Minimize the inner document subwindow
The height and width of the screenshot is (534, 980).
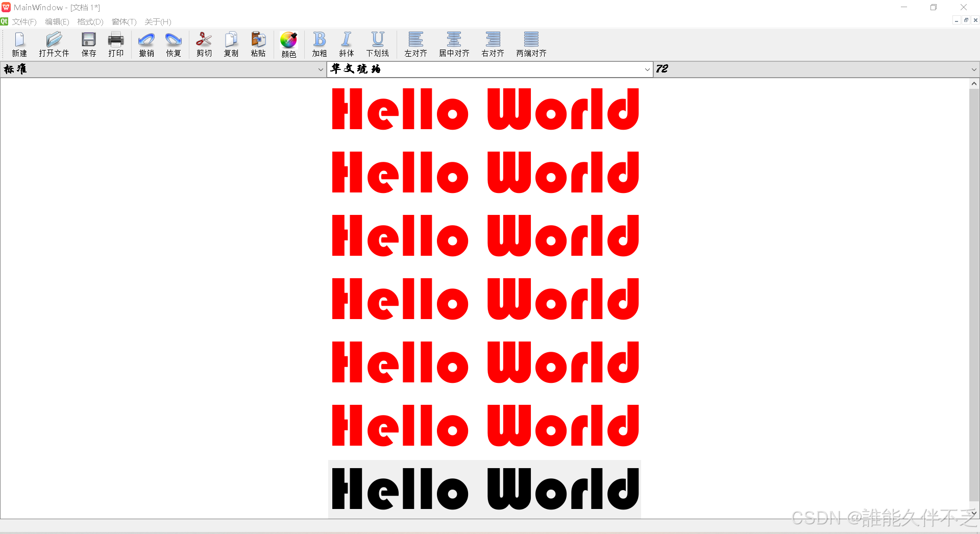[x=957, y=20]
